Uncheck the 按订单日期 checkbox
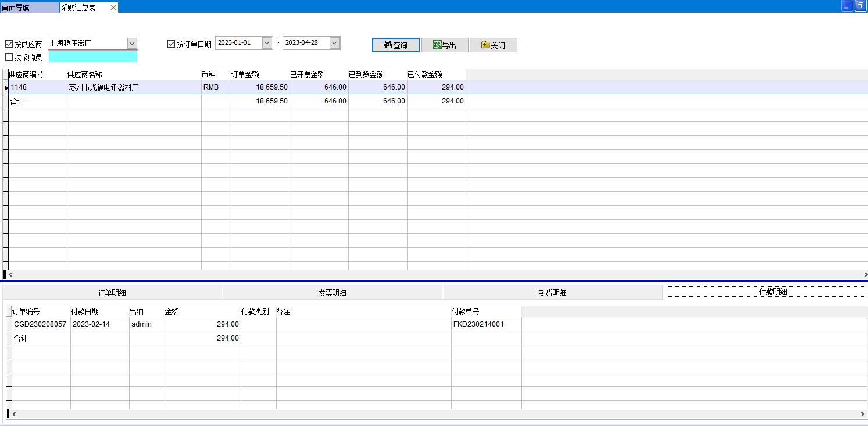Screen dimensions: 868x426 (x=171, y=44)
